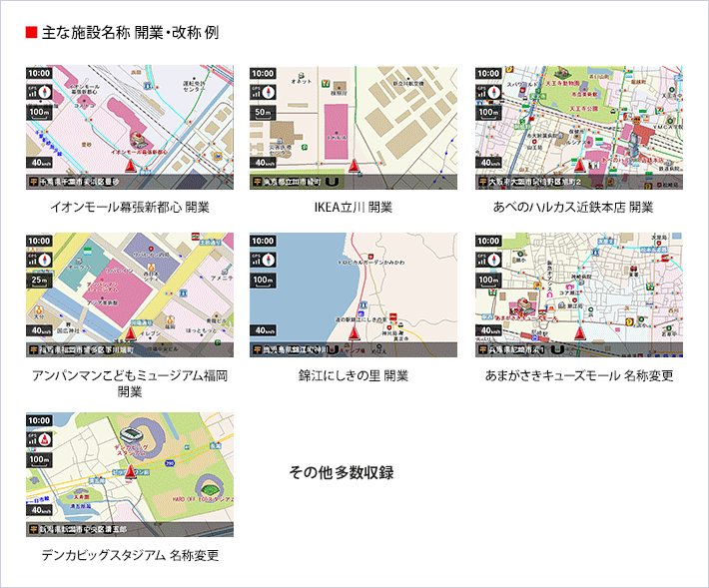
Task: Click the 10:00 clock in the デンカビッグスタジアム map
Action: (x=39, y=420)
